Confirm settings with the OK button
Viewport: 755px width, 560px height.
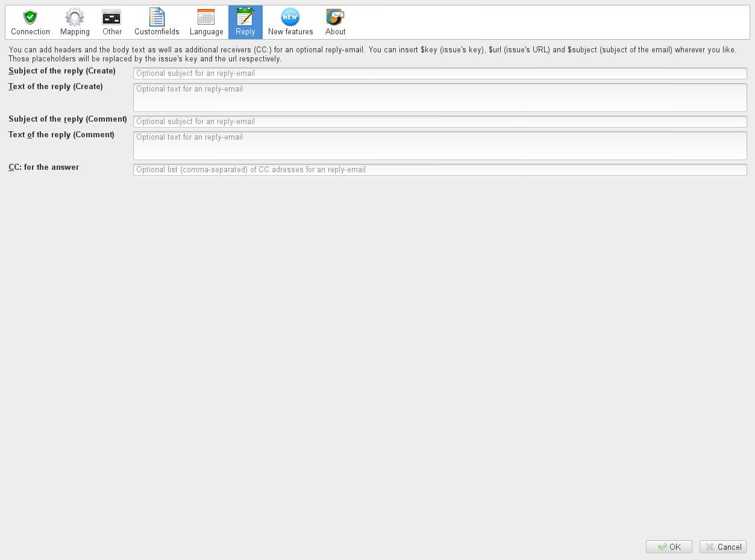click(x=669, y=547)
